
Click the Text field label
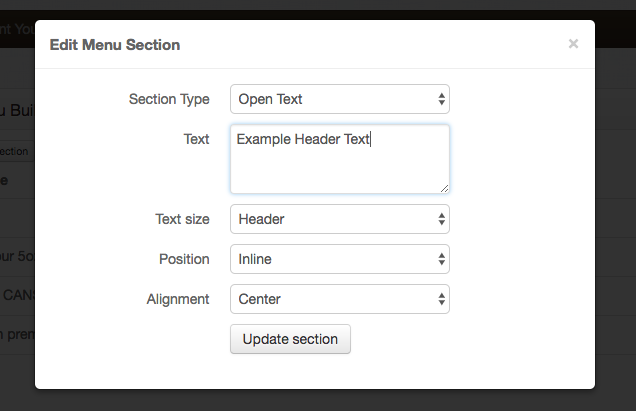pyautogui.click(x=196, y=139)
